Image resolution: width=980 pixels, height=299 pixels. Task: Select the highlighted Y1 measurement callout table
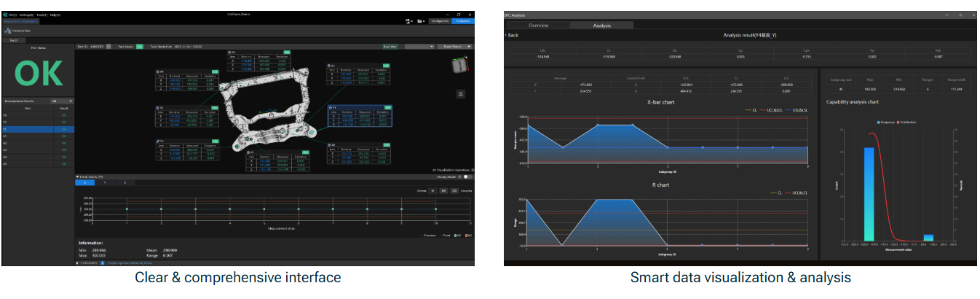pyautogui.click(x=360, y=115)
